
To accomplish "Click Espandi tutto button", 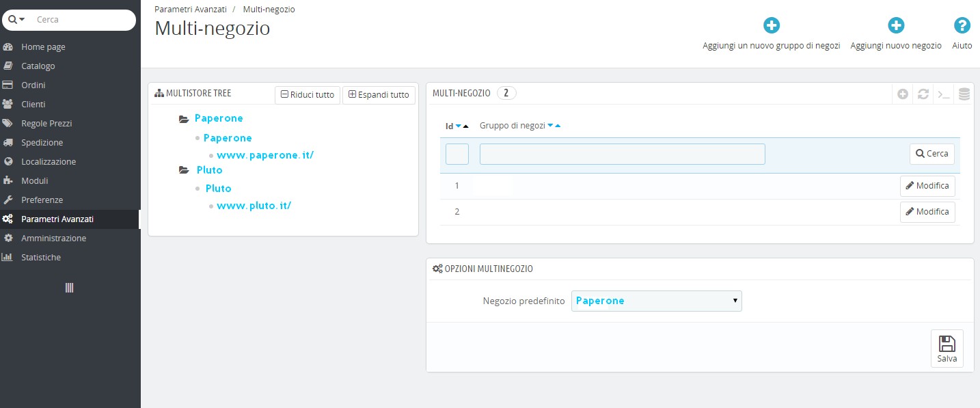I will [x=379, y=95].
